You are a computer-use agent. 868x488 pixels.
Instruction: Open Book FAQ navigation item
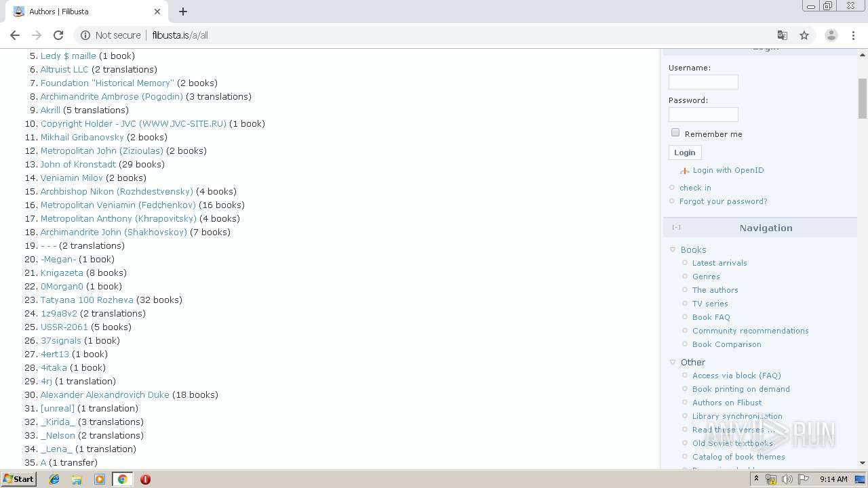[711, 317]
